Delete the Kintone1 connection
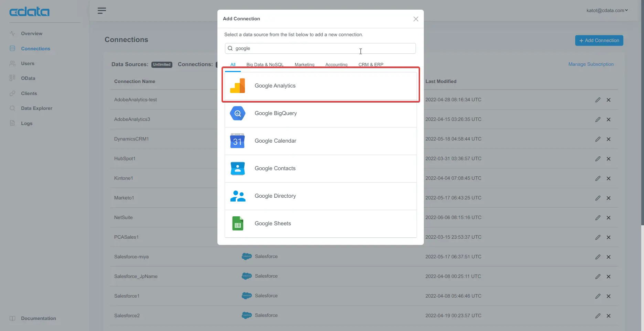The height and width of the screenshot is (331, 644). click(609, 178)
